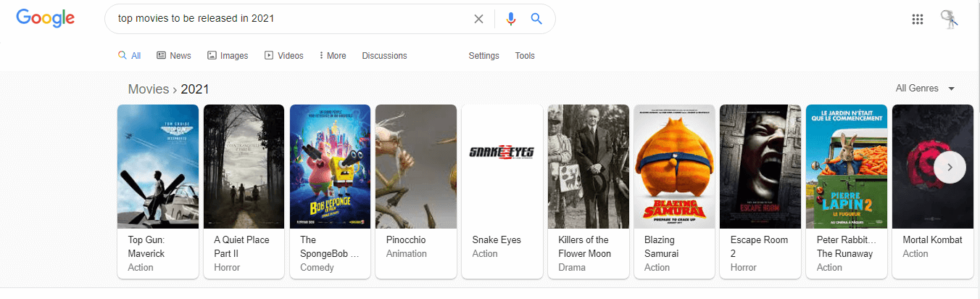Open the Top Gun: Maverick poster

coord(158,167)
